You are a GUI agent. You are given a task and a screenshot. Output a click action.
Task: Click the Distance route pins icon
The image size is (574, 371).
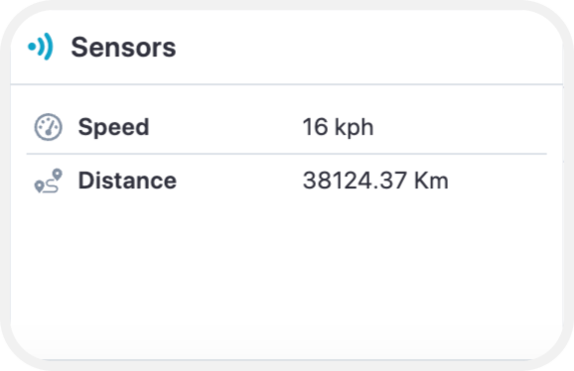(x=48, y=181)
